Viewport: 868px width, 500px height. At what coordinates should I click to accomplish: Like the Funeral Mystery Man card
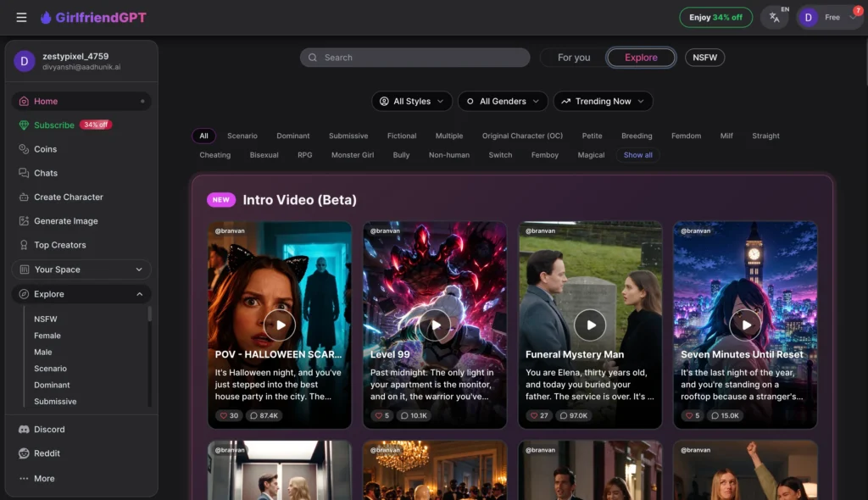pos(539,415)
